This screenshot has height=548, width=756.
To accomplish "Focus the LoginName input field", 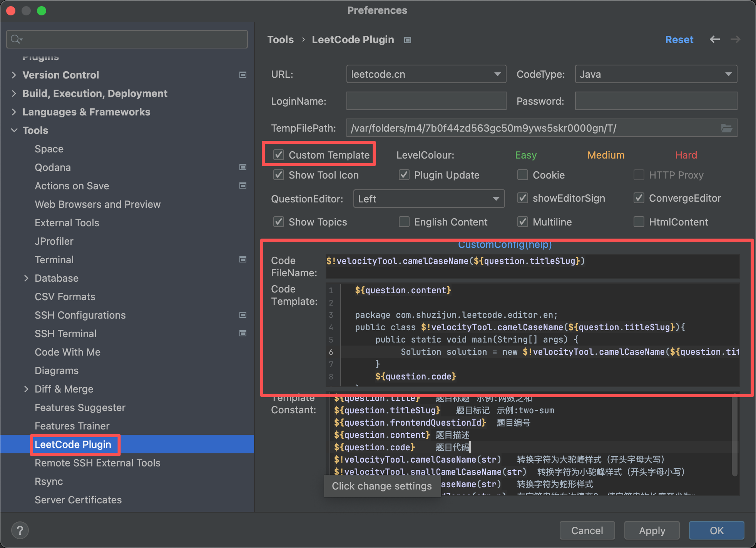I will click(x=426, y=101).
